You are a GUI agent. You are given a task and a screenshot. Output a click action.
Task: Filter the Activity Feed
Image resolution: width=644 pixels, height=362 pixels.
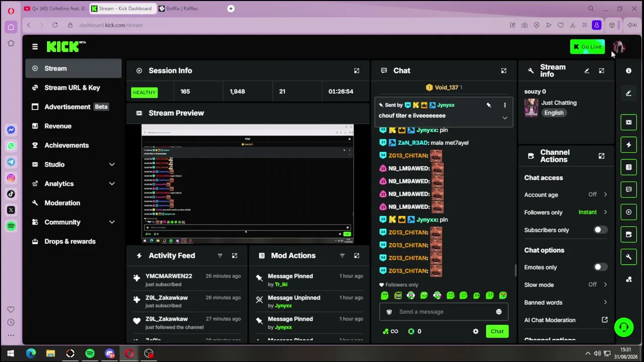click(x=220, y=256)
